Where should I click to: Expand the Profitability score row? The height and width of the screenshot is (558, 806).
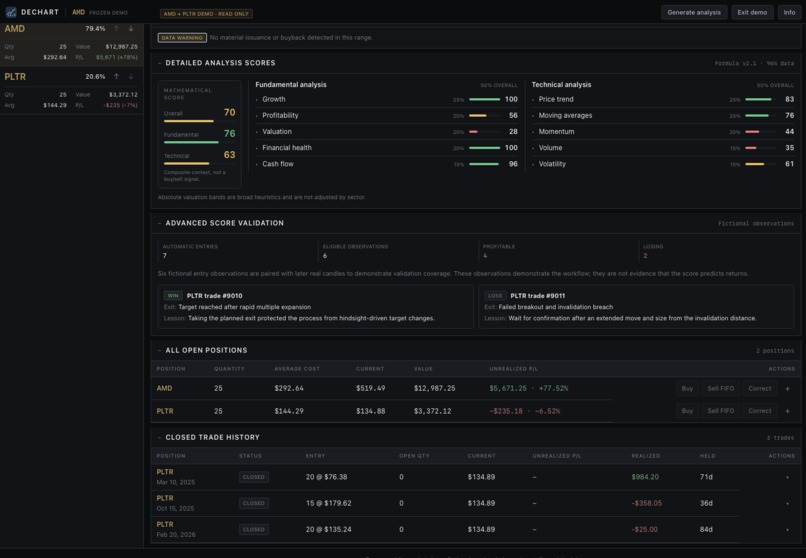click(387, 116)
